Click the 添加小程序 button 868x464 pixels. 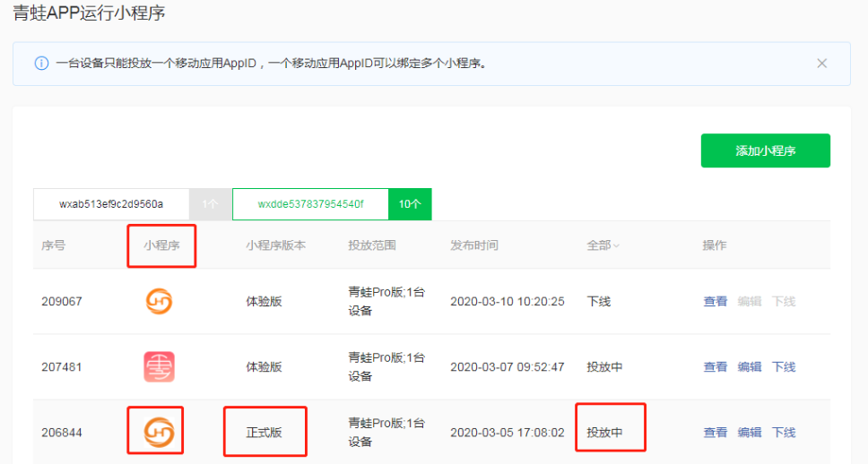[765, 150]
